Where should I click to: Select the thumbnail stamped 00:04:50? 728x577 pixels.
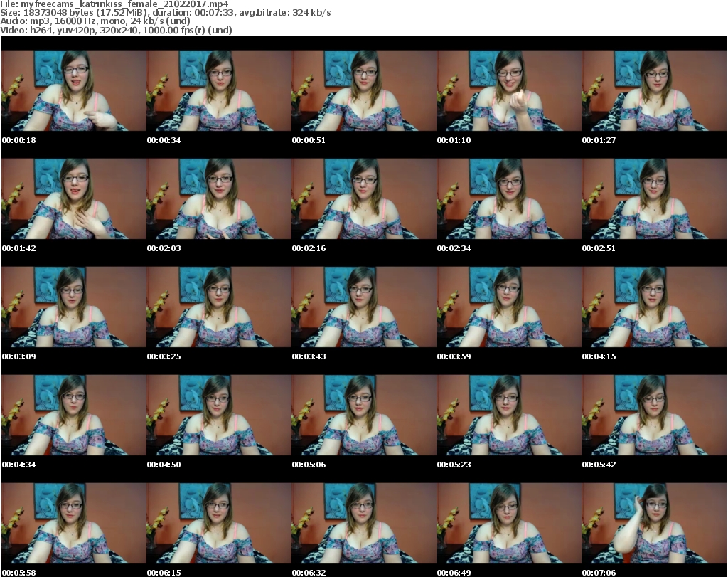219,415
